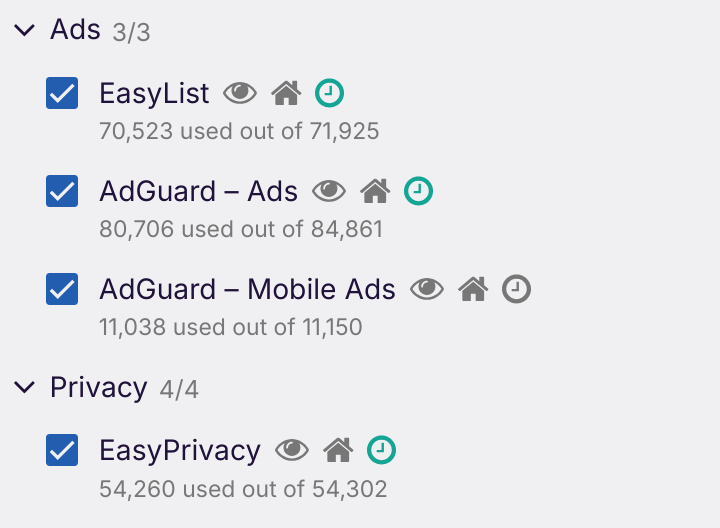
Task: View EasyList content via eye icon
Action: pos(240,93)
